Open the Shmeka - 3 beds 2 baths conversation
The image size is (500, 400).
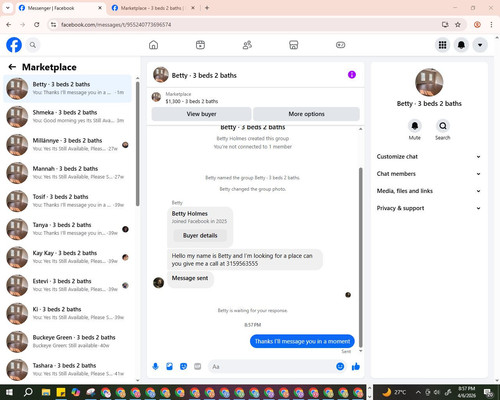pos(68,117)
